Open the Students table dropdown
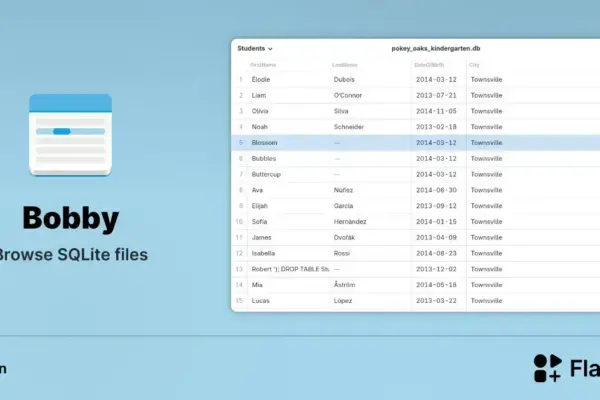 pos(254,49)
